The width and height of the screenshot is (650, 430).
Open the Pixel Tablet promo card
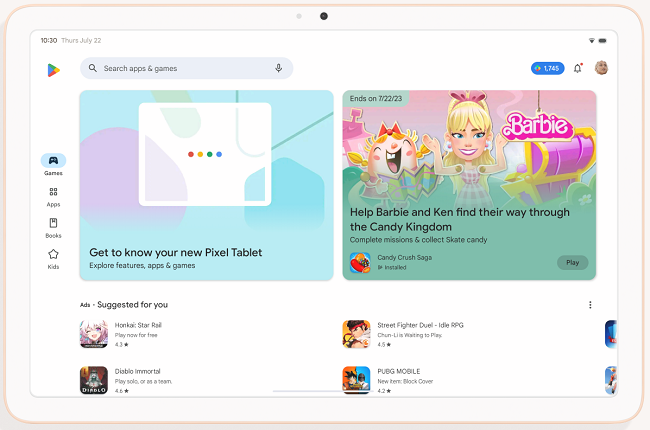tap(206, 185)
